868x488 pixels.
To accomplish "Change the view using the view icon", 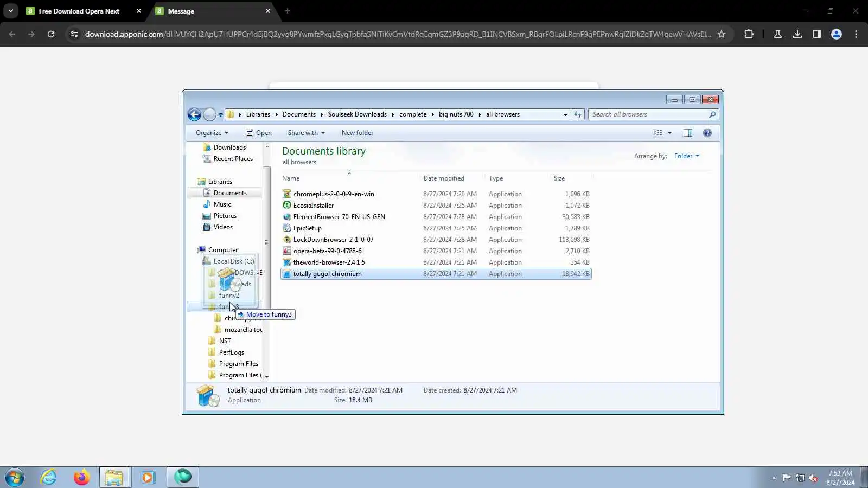I will tap(658, 133).
